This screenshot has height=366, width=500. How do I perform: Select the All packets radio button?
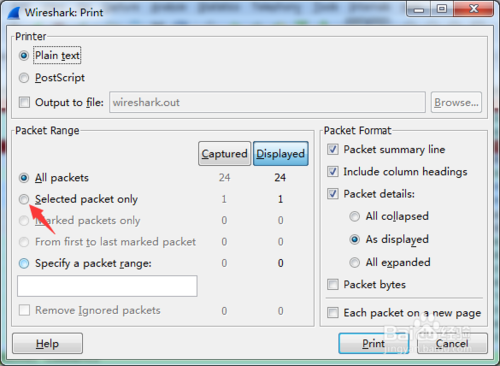(24, 178)
